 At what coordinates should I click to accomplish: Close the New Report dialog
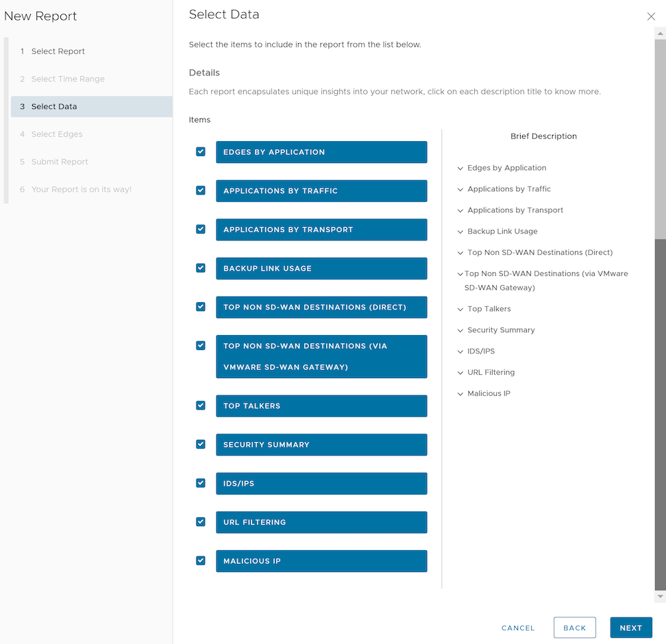651,16
